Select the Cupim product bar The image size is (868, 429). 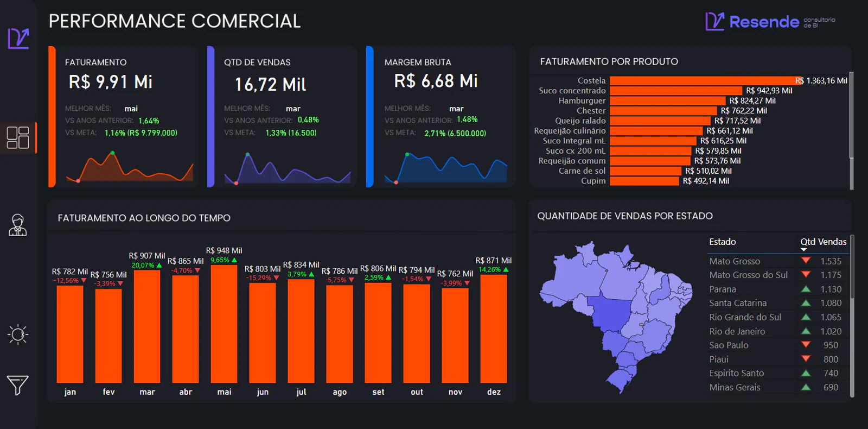coord(644,181)
